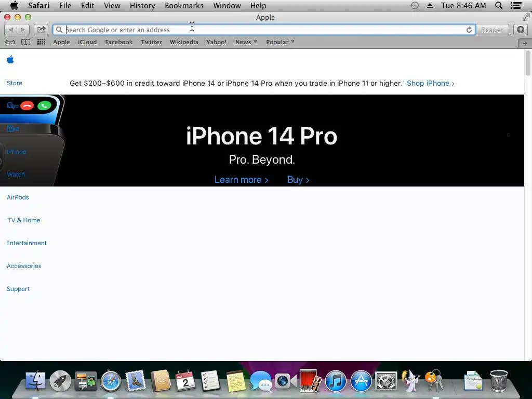Open Notification Center list icon
Viewport: 532px width, 399px height.
pyautogui.click(x=516, y=5)
